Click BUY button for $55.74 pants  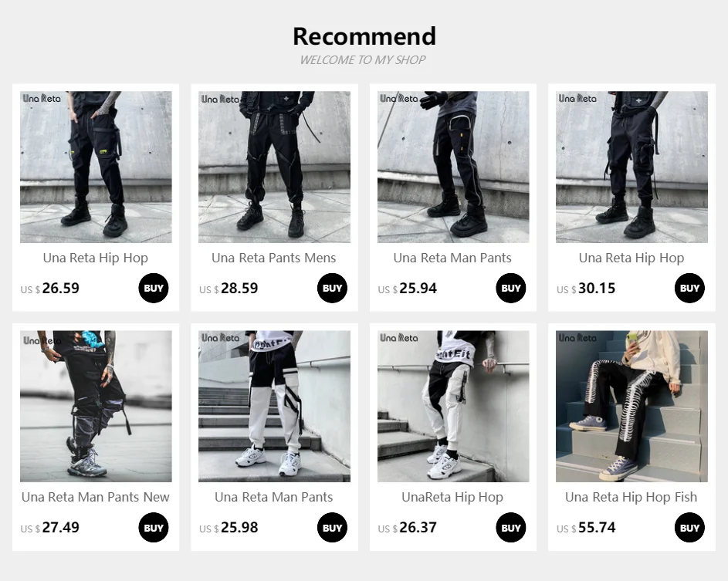tap(689, 528)
